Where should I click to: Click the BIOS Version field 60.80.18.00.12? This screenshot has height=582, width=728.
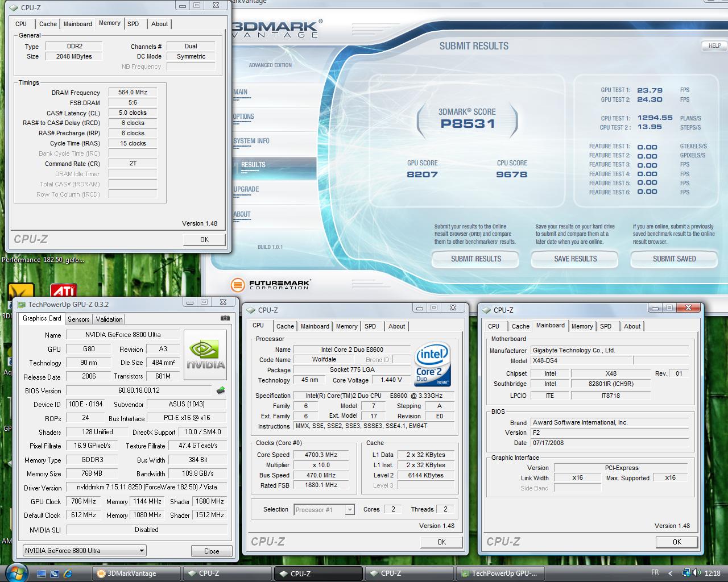click(139, 390)
